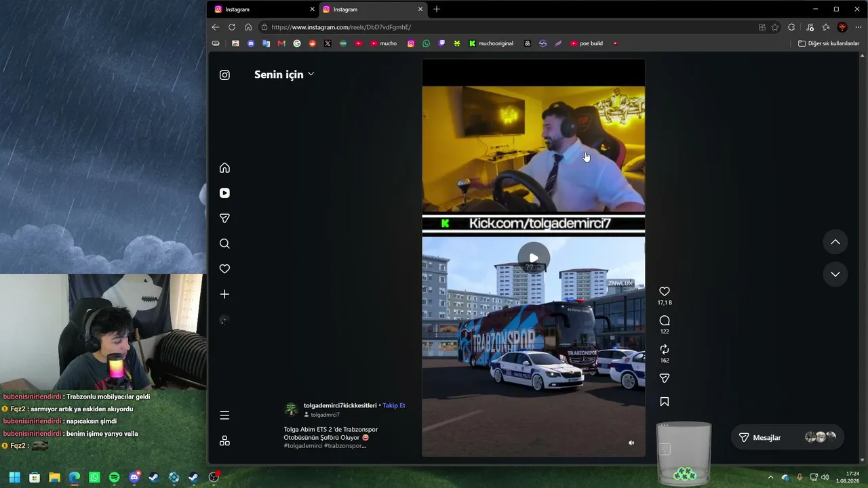Viewport: 868px width, 488px height.
Task: Show hidden system tray icons
Action: [x=770, y=477]
